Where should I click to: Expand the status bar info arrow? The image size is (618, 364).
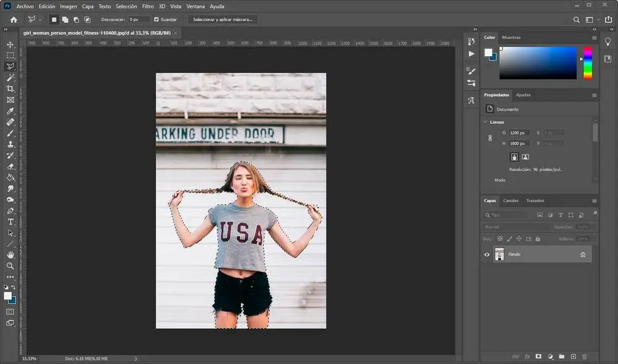[x=136, y=358]
